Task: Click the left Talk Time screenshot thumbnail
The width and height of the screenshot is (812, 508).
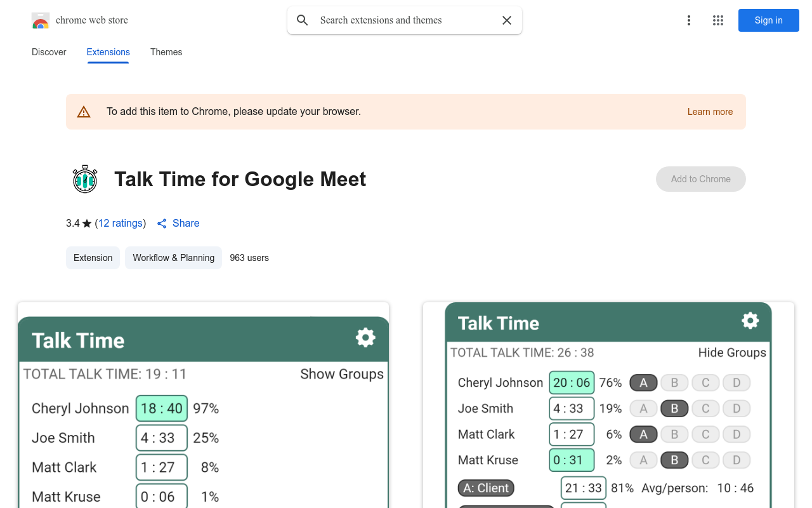Action: pyautogui.click(x=203, y=405)
